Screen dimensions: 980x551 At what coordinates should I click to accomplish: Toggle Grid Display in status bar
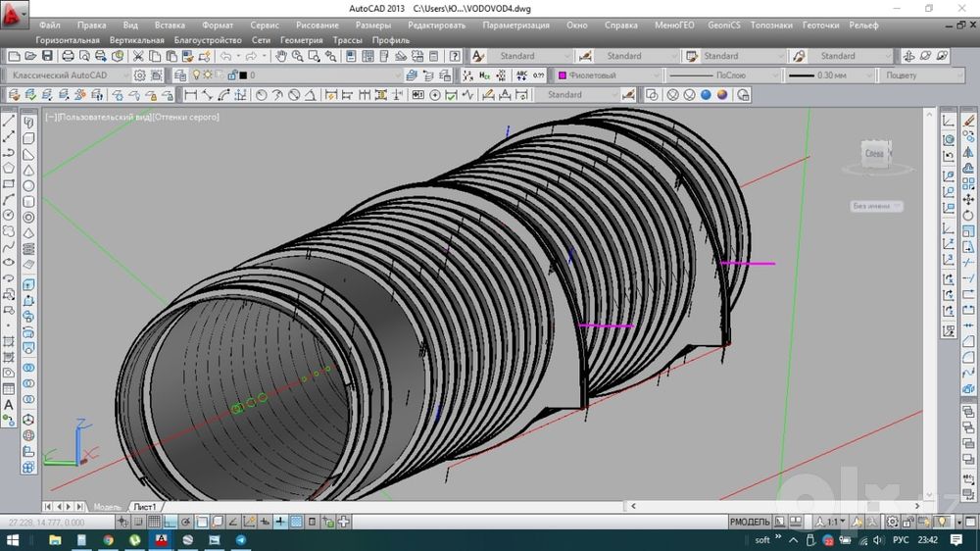point(154,522)
